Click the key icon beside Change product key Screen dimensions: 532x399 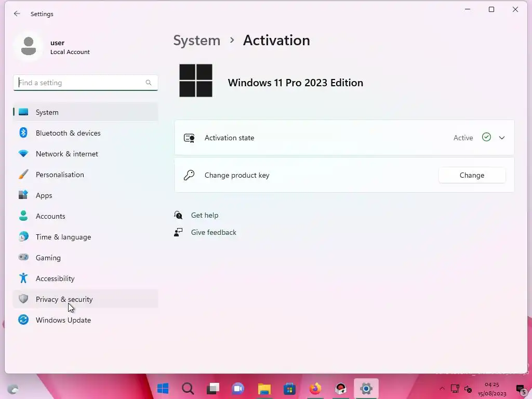(189, 175)
